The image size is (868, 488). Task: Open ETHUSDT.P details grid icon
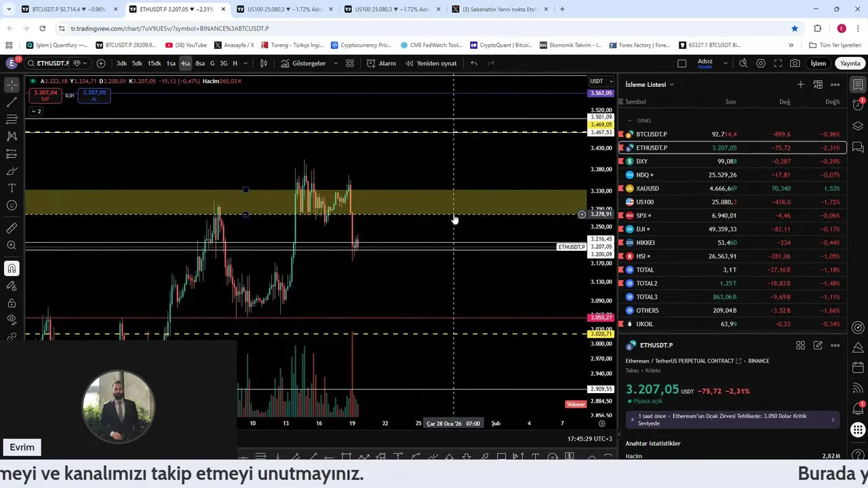pyautogui.click(x=801, y=345)
